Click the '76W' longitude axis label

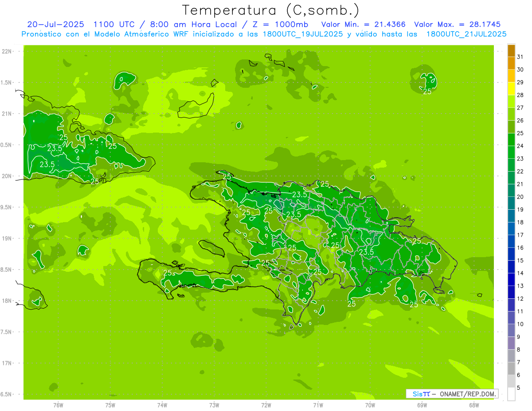pyautogui.click(x=58, y=405)
